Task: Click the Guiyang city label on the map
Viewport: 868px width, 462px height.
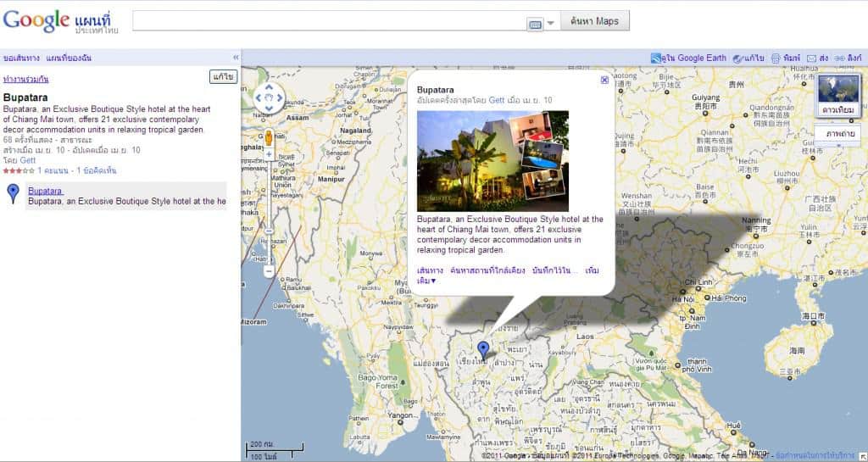Action: [x=706, y=97]
